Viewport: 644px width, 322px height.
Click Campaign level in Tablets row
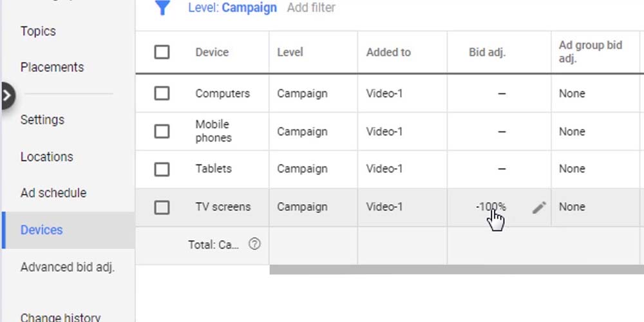click(x=302, y=169)
